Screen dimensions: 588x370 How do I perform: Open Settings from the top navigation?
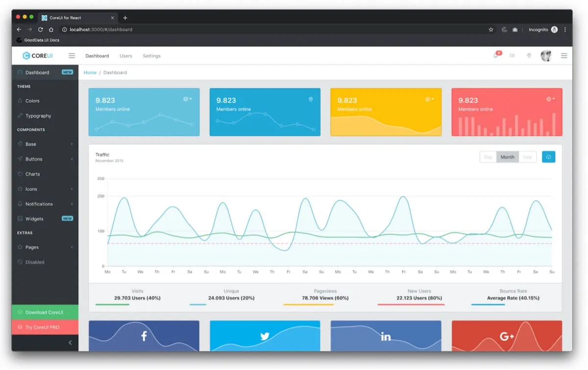click(151, 55)
